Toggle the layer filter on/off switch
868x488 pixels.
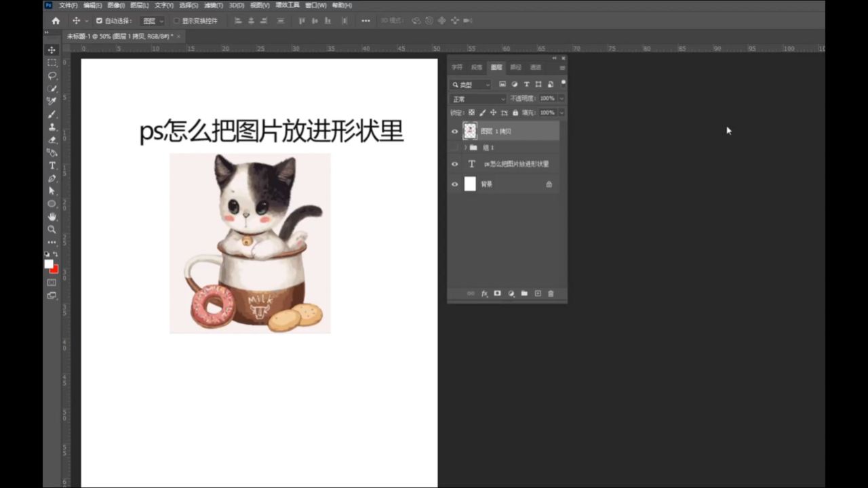point(564,83)
